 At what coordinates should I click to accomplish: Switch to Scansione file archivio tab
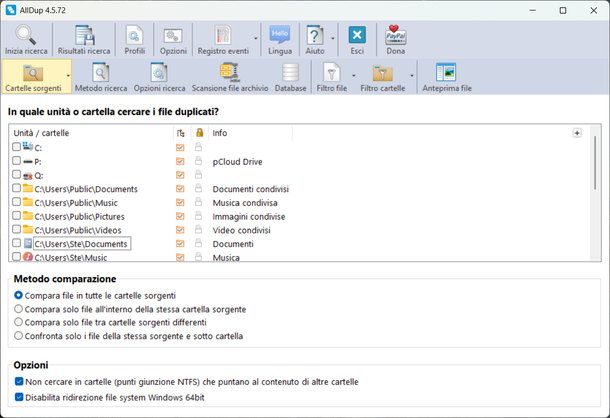click(x=230, y=75)
